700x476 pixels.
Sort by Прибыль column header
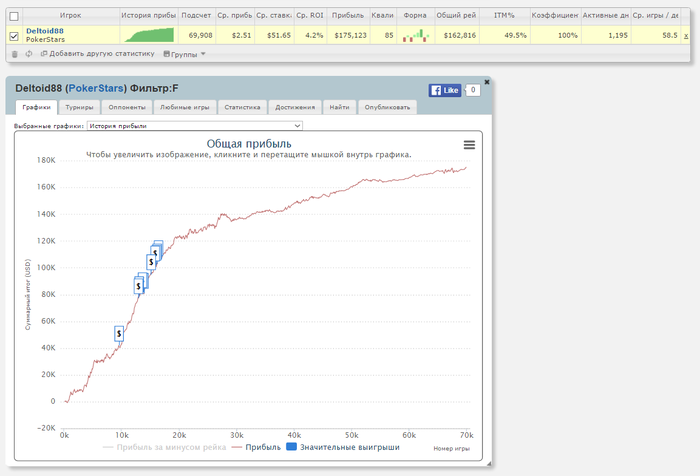[348, 15]
